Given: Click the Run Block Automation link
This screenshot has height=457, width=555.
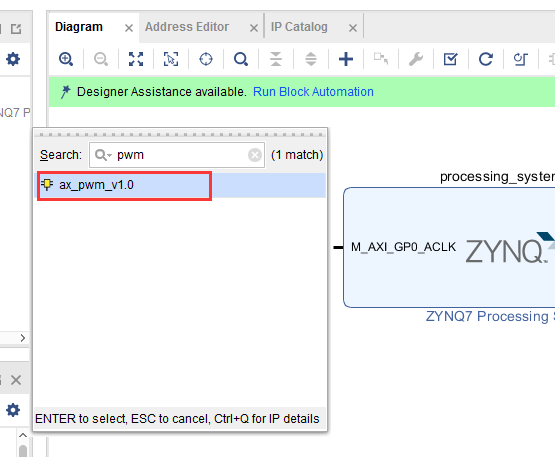Looking at the screenshot, I should pyautogui.click(x=313, y=92).
